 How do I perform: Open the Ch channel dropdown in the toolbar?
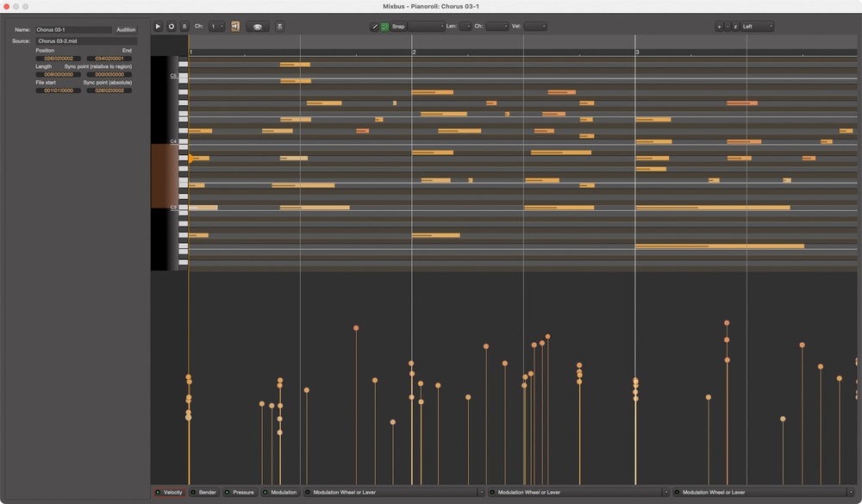[x=217, y=26]
